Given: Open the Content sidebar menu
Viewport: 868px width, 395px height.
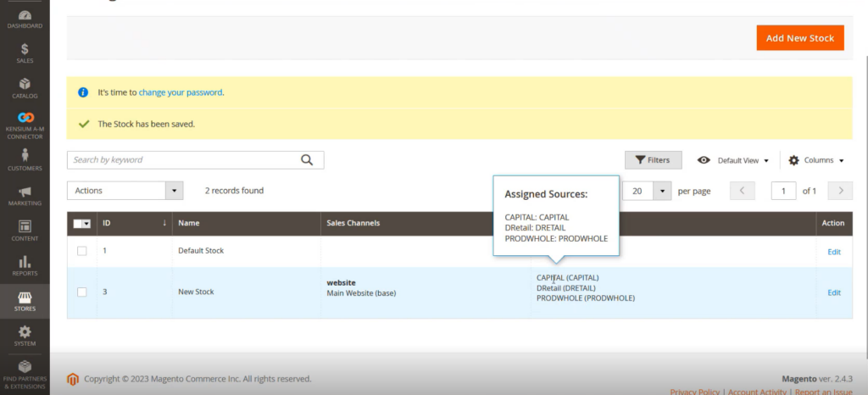Looking at the screenshot, I should point(25,231).
